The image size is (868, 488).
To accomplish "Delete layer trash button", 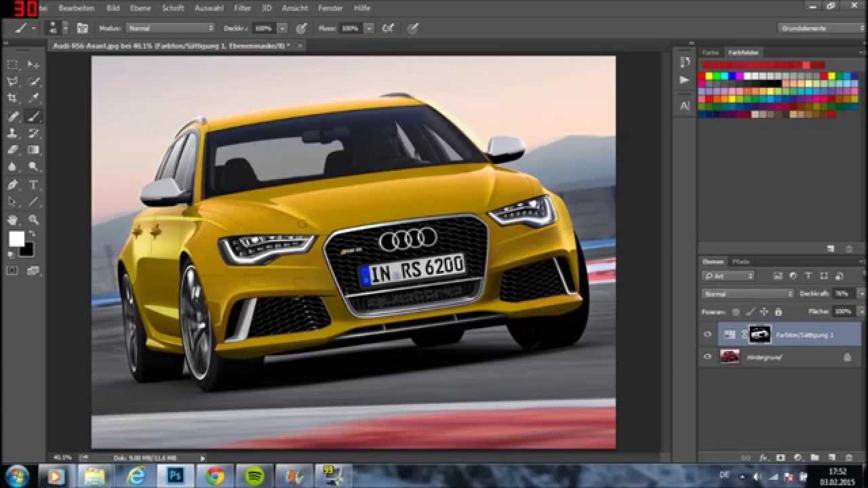I will [849, 458].
